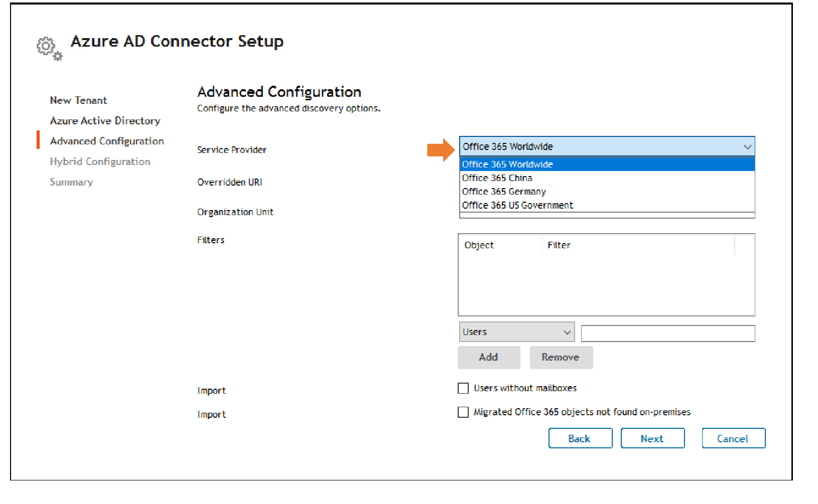
Task: Open the New Tenant step
Action: click(78, 100)
